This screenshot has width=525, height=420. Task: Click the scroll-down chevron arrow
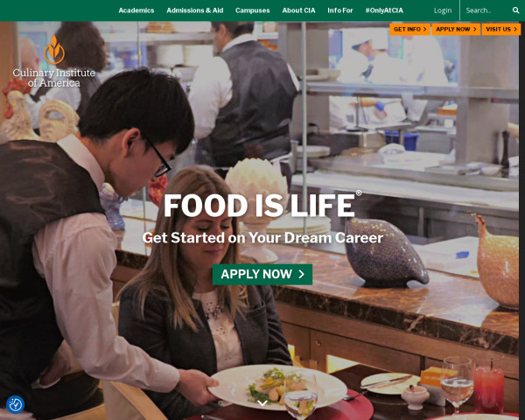(x=262, y=402)
